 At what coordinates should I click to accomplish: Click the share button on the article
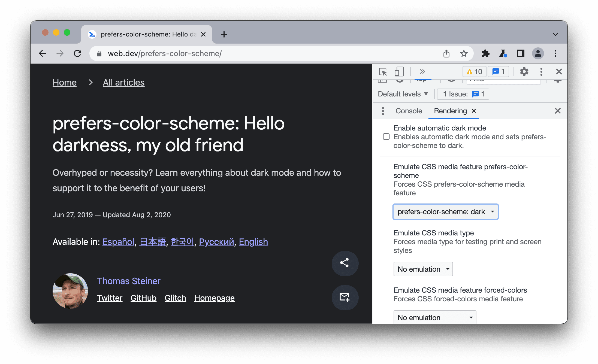click(345, 262)
